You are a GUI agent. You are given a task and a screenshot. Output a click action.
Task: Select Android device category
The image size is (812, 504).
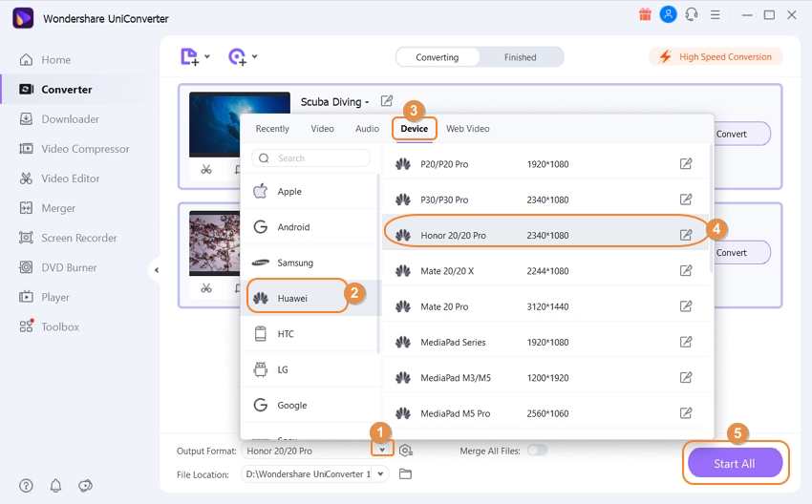click(x=310, y=226)
